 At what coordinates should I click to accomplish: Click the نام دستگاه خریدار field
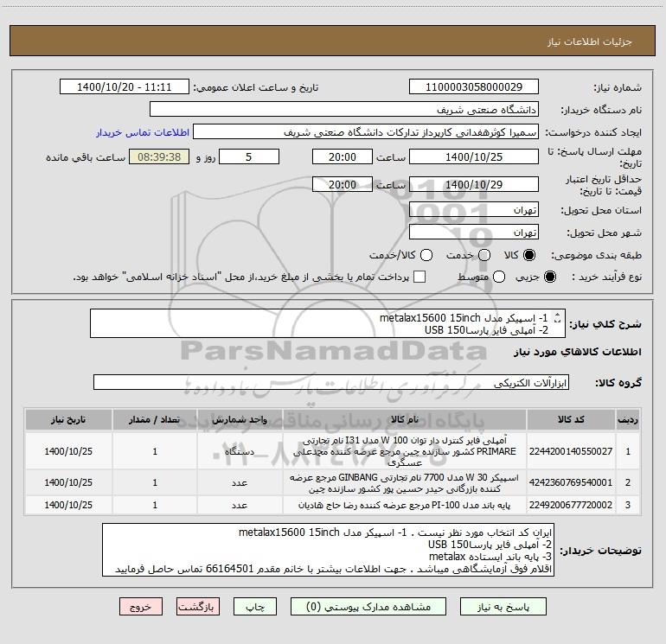point(344,110)
